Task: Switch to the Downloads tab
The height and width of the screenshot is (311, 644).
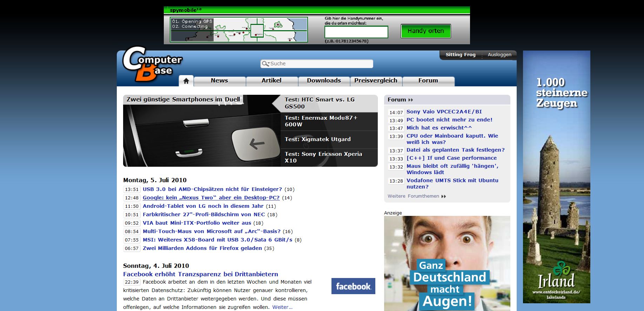Action: point(324,81)
